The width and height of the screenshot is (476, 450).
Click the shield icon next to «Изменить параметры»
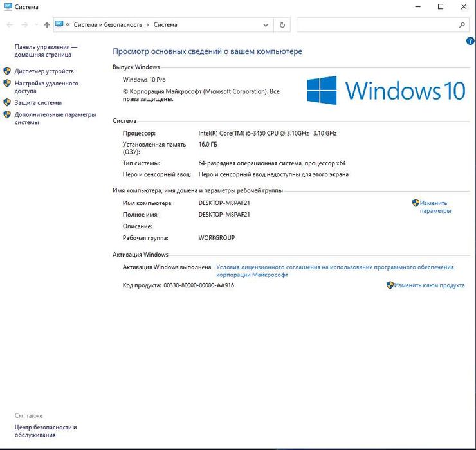click(416, 203)
